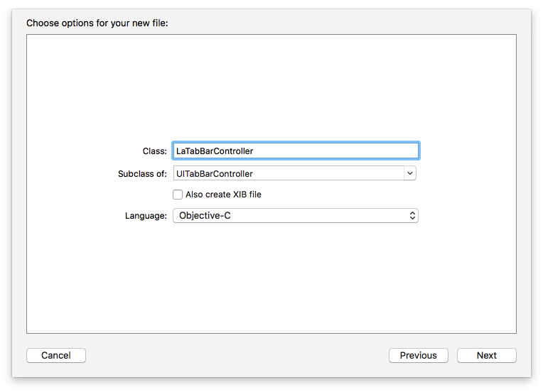Click the gray dialog area between Cancel and Previous

235,355
